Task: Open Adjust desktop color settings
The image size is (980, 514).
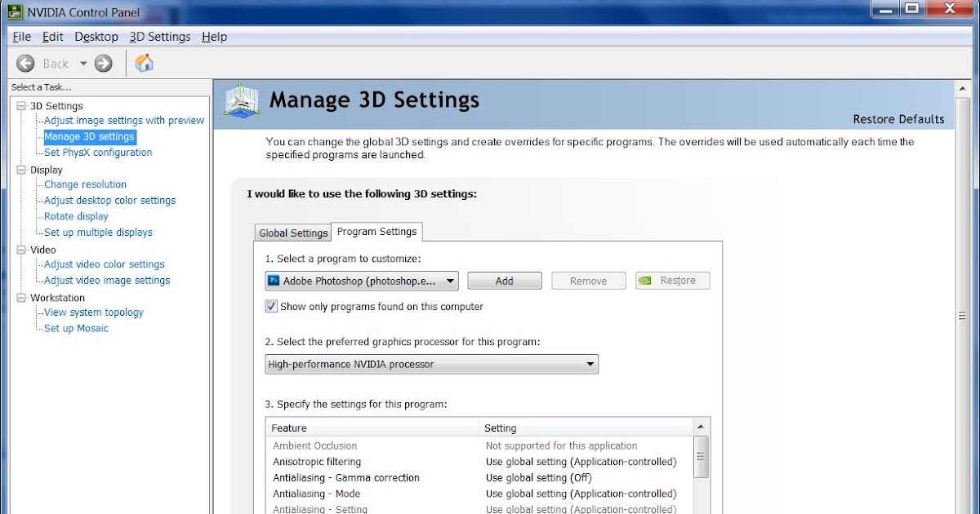Action: [x=109, y=201]
